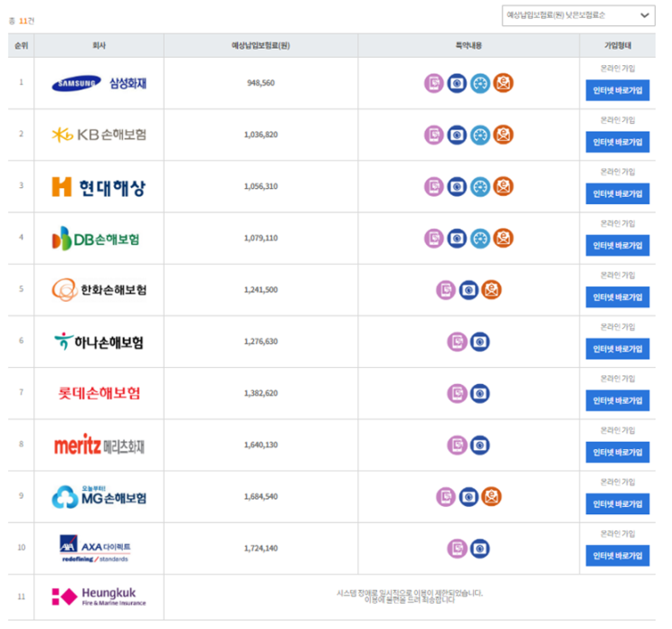Screen dimensions: 672x629
Task: Click the purple icon in AXA row
Action: pyautogui.click(x=458, y=549)
